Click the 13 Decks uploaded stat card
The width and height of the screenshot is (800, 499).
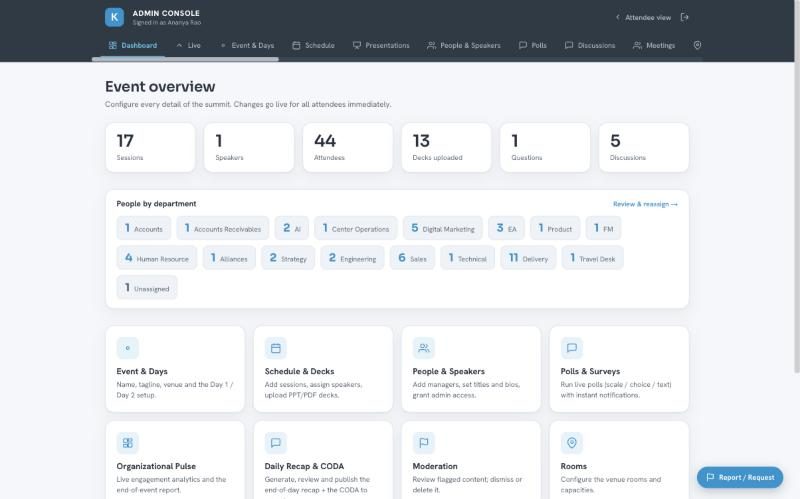pyautogui.click(x=446, y=147)
